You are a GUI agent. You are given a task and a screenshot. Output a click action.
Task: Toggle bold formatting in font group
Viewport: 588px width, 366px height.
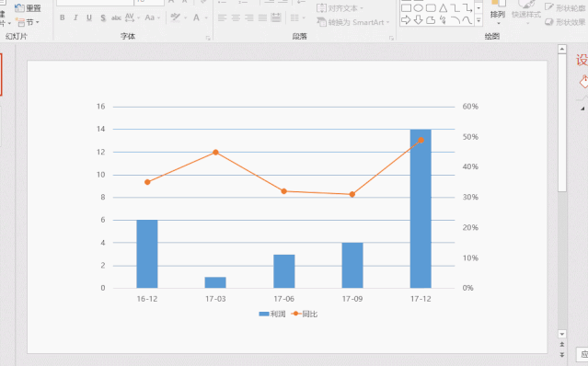(63, 17)
